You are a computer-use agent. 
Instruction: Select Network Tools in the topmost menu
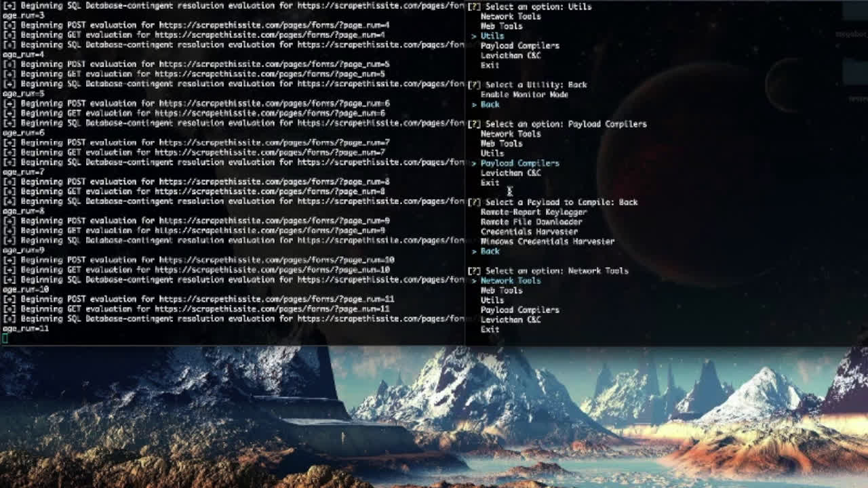tap(510, 16)
